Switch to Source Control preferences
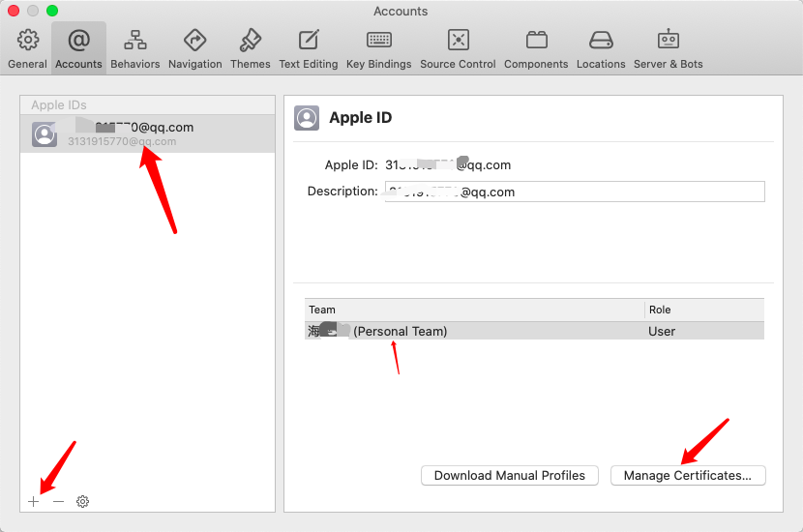 point(458,48)
